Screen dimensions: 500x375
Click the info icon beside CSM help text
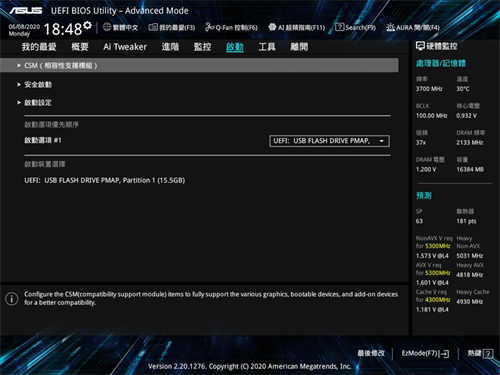click(x=12, y=298)
